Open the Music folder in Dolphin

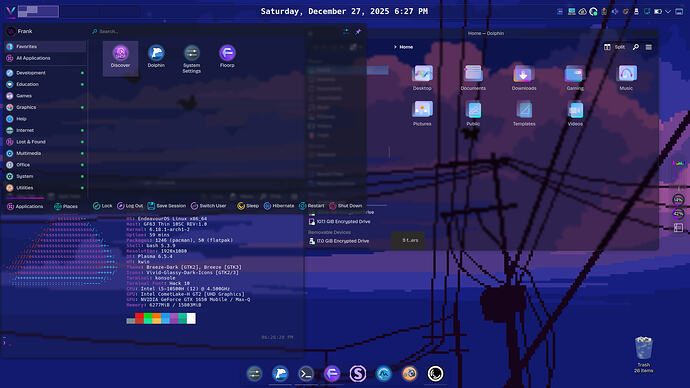(626, 78)
